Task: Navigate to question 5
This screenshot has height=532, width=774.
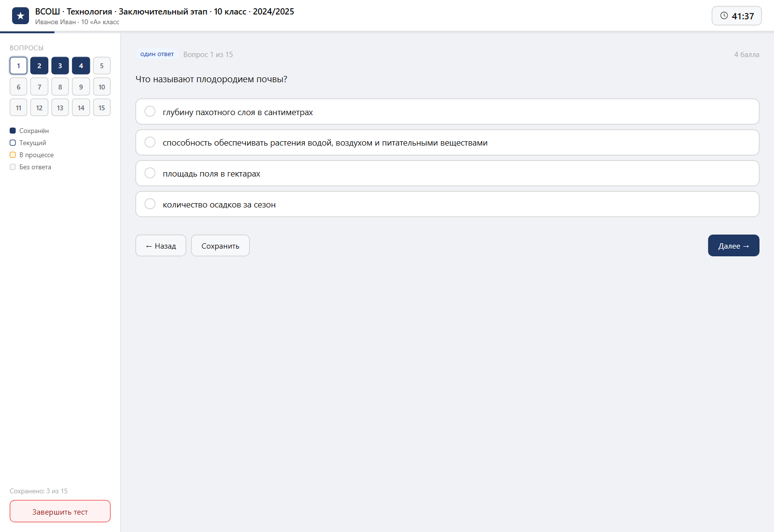Action: pyautogui.click(x=102, y=66)
